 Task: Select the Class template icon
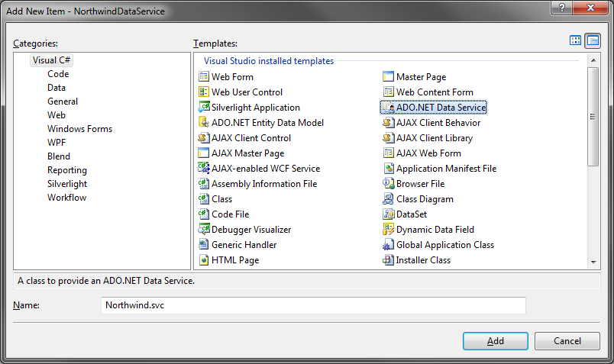pyautogui.click(x=204, y=199)
